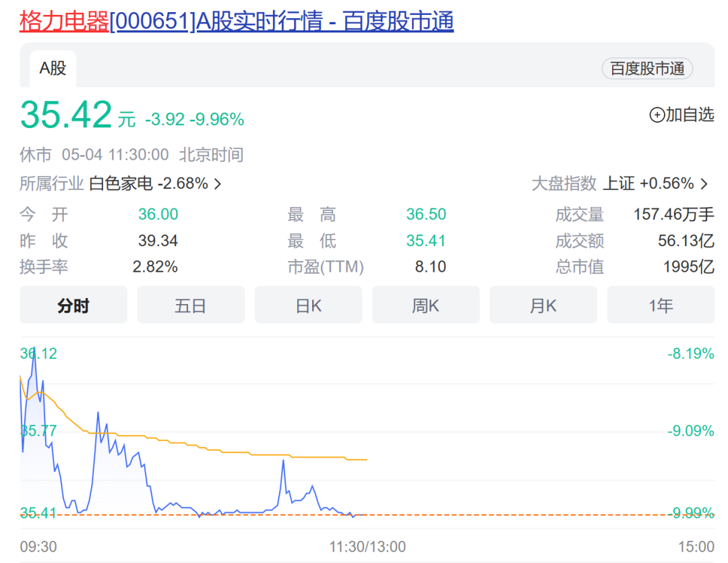Click the time axis label 11:30/13:00
728x563 pixels.
[368, 547]
